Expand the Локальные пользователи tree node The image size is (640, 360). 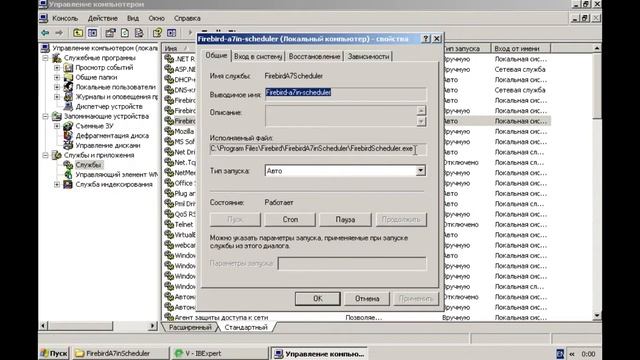click(57, 87)
